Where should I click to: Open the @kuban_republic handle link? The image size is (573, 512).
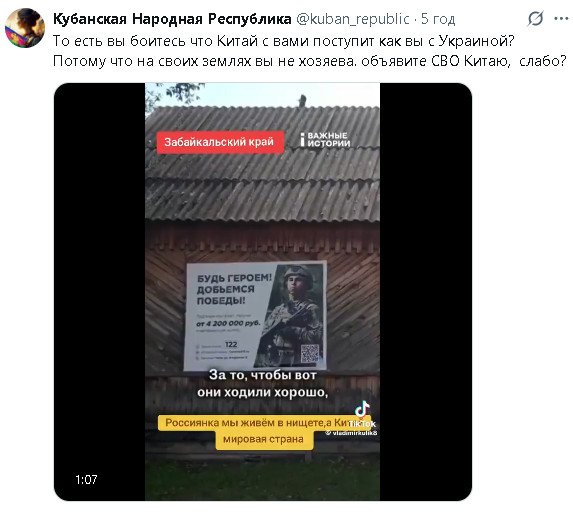coord(352,19)
